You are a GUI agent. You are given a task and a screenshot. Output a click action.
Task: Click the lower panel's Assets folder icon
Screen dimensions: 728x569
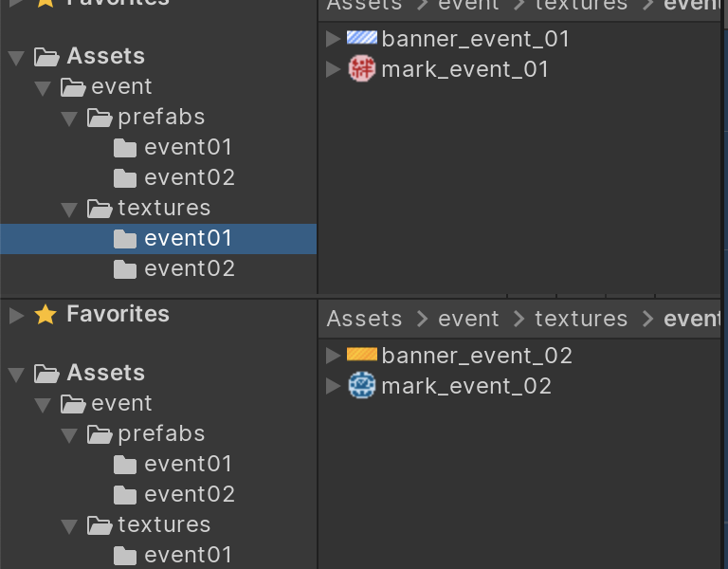[47, 374]
